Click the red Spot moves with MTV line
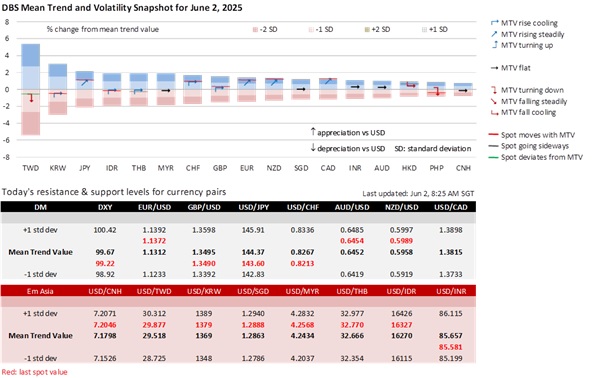 pyautogui.click(x=493, y=135)
